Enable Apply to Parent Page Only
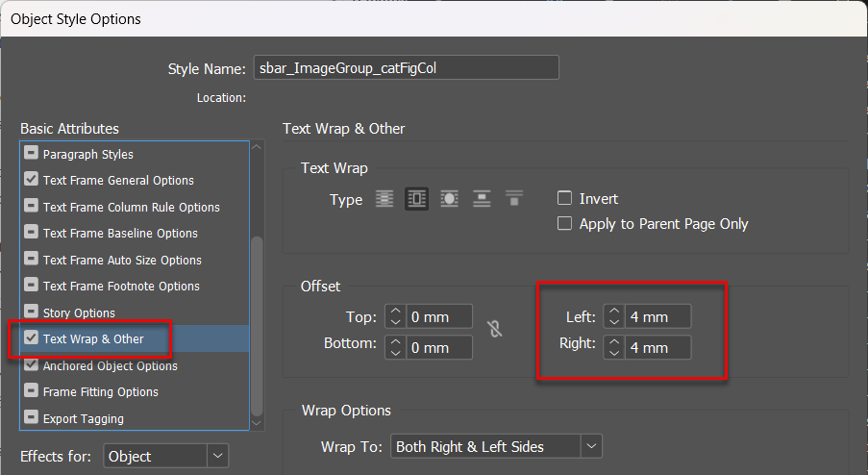This screenshot has height=475, width=868. [x=564, y=223]
